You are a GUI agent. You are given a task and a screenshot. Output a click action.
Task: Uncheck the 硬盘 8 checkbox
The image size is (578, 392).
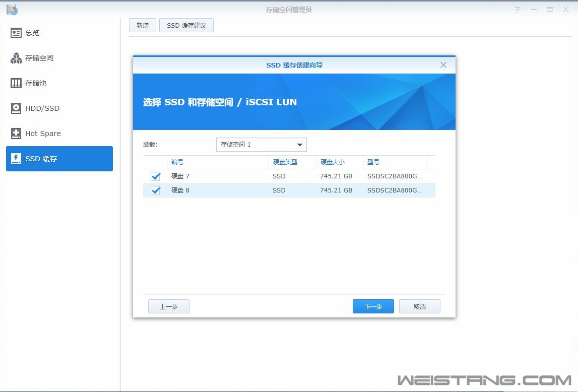tap(155, 190)
